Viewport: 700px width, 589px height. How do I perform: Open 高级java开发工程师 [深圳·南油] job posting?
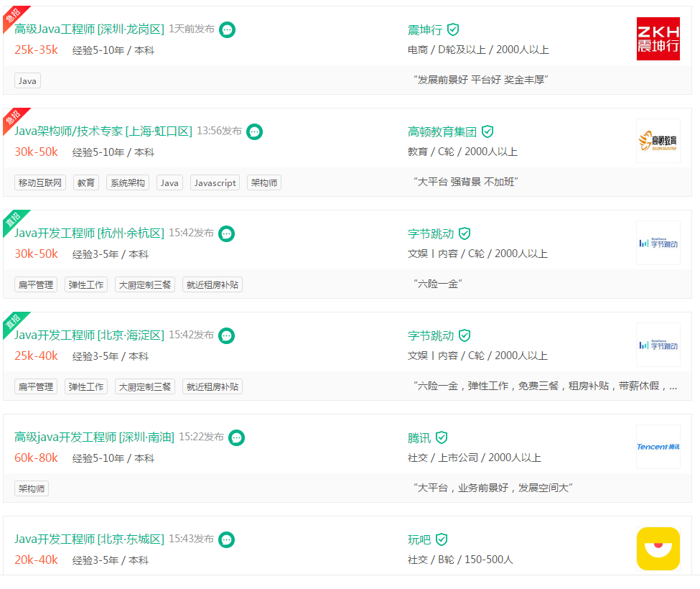pos(94,437)
